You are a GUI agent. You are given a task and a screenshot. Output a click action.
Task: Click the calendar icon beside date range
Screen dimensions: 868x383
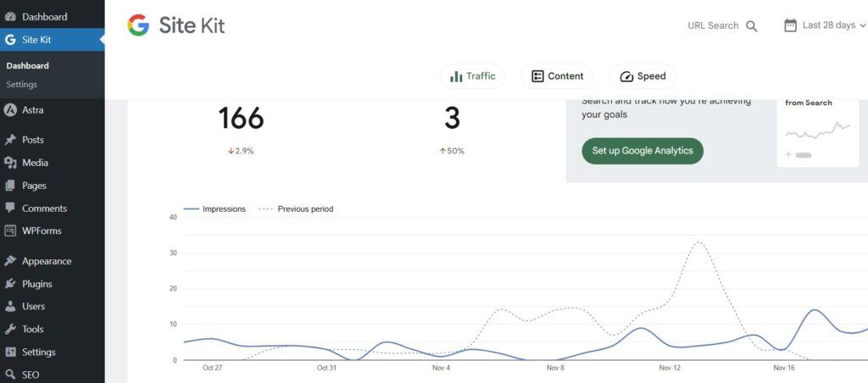pos(791,25)
